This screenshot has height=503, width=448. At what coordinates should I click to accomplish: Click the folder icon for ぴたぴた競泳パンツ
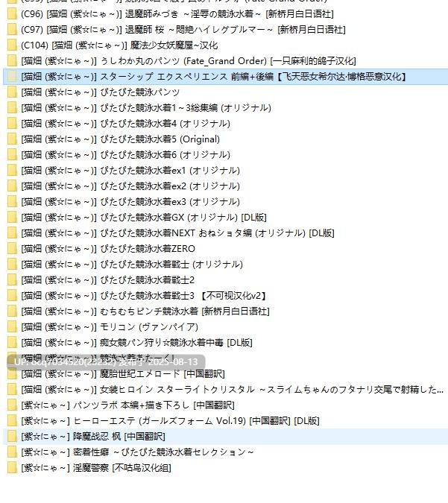[x=12, y=92]
